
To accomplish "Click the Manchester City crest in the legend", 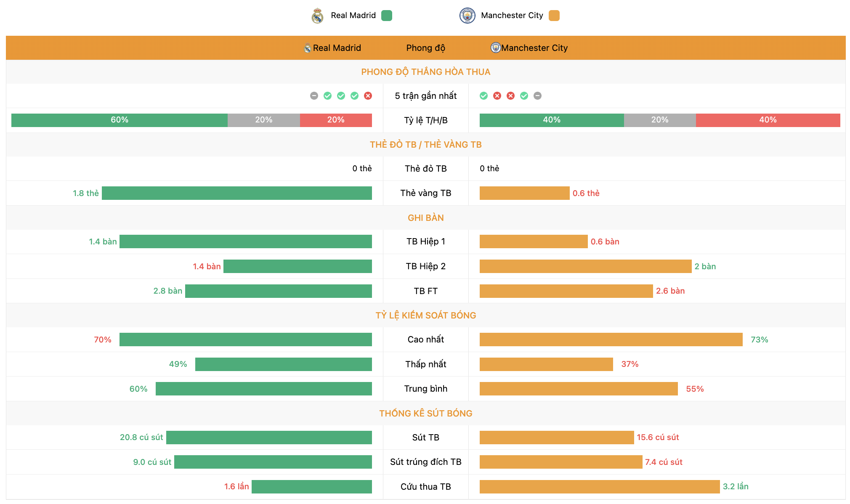I will click(467, 16).
